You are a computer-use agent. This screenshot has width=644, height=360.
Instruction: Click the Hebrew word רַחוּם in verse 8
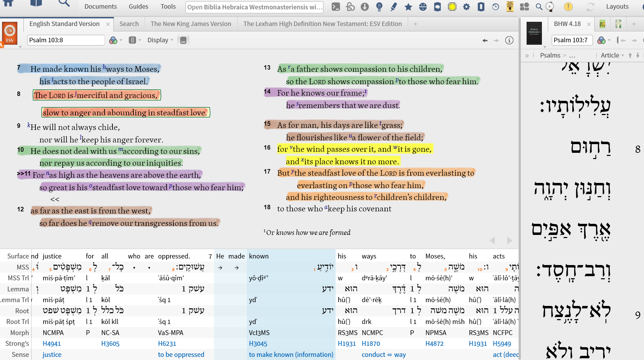590,148
